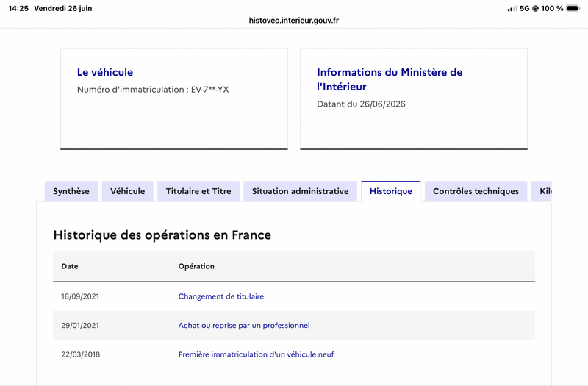Click Informations du Ministère de l'Intérieur heading
This screenshot has width=588, height=386.
(x=390, y=79)
